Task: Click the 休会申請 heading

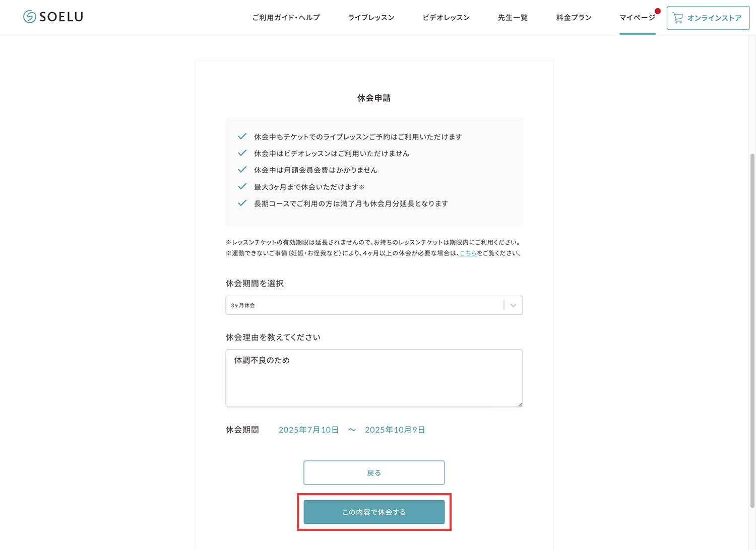Action: (374, 98)
